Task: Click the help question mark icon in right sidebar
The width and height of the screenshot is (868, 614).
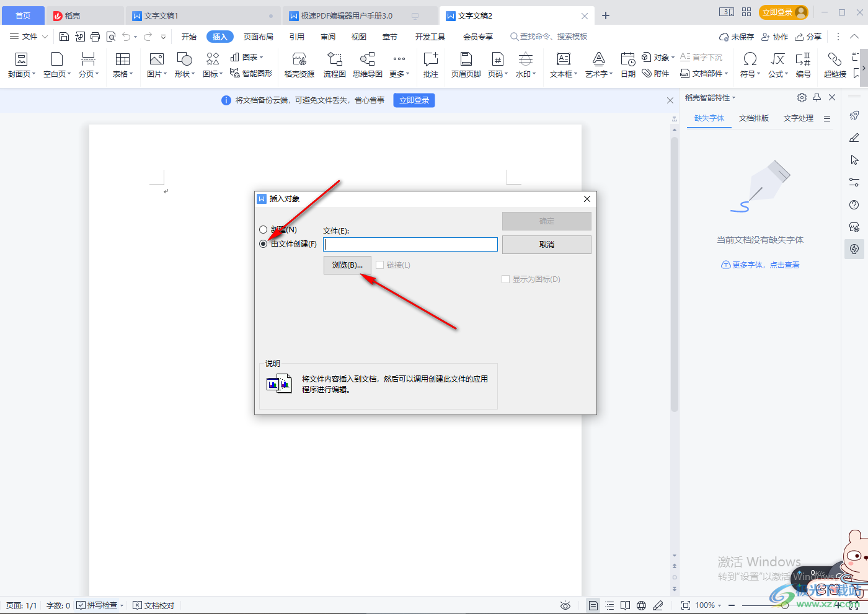Action: click(854, 204)
